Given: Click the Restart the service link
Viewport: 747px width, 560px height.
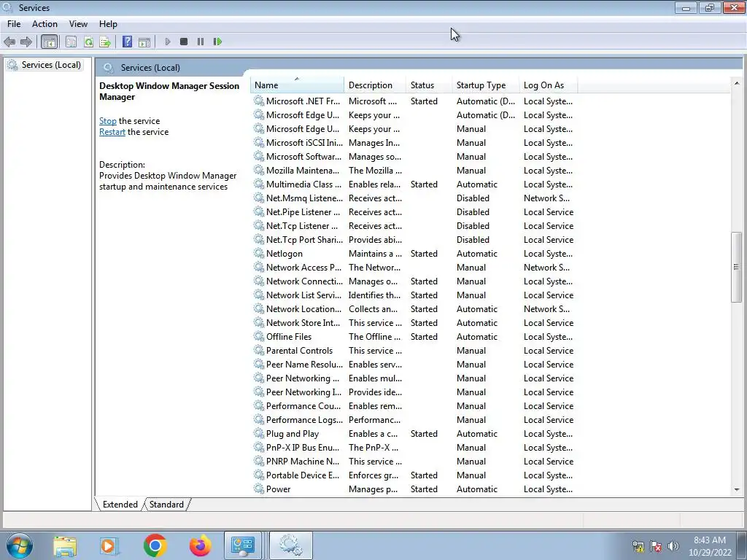Looking at the screenshot, I should click(x=112, y=132).
